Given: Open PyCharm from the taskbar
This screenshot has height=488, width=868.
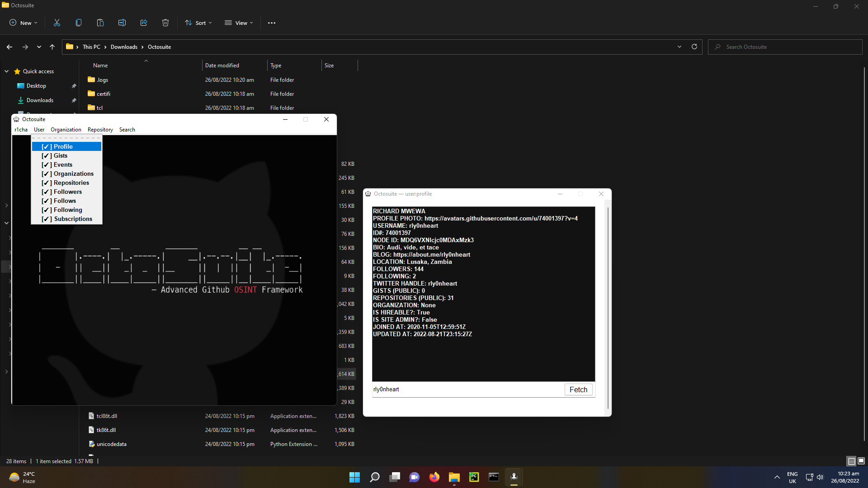Looking at the screenshot, I should (474, 477).
